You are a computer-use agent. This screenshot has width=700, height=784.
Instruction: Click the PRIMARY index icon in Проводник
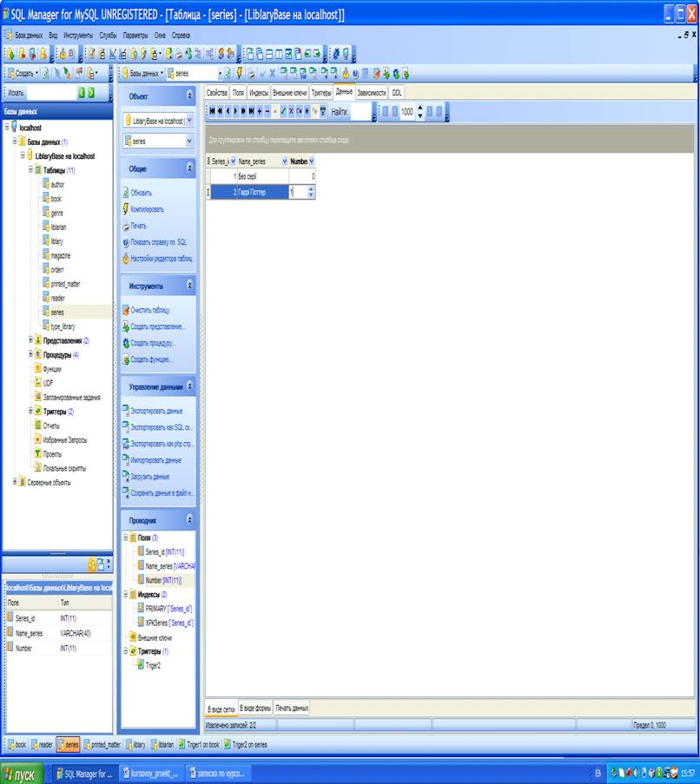(x=141, y=608)
